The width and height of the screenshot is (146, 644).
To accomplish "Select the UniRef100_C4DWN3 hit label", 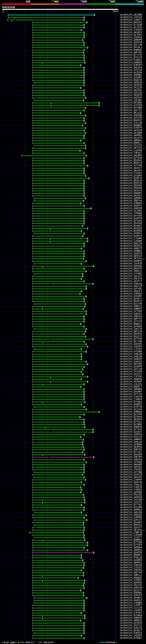I will coord(131,603).
